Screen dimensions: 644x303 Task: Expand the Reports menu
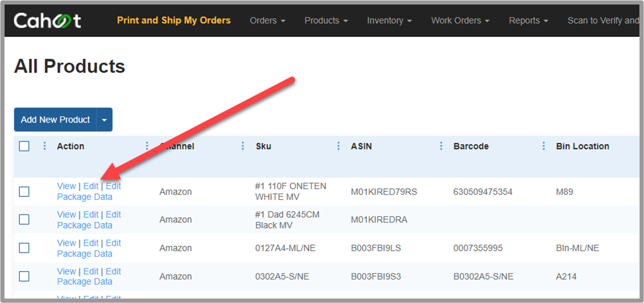529,21
